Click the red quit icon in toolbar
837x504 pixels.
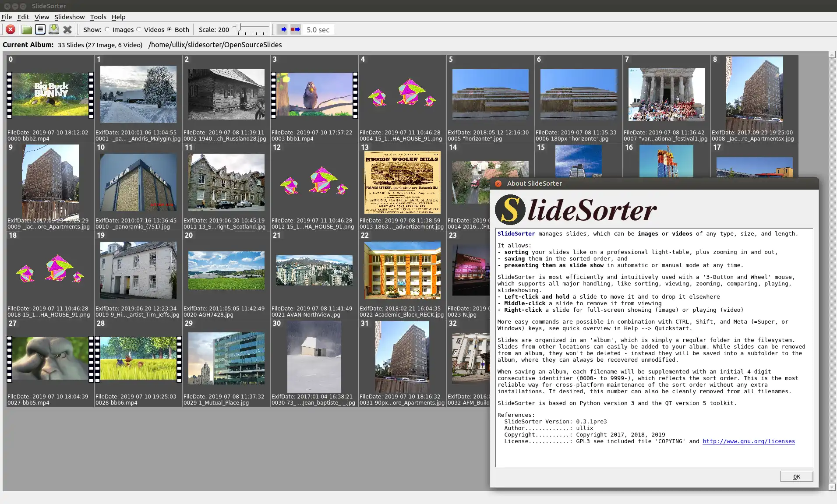(x=11, y=29)
